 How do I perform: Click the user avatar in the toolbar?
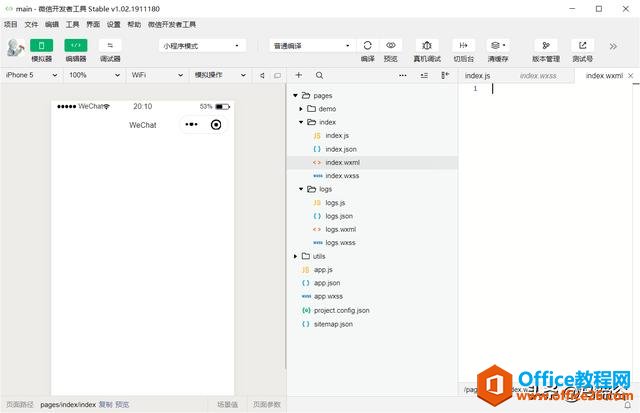16,47
